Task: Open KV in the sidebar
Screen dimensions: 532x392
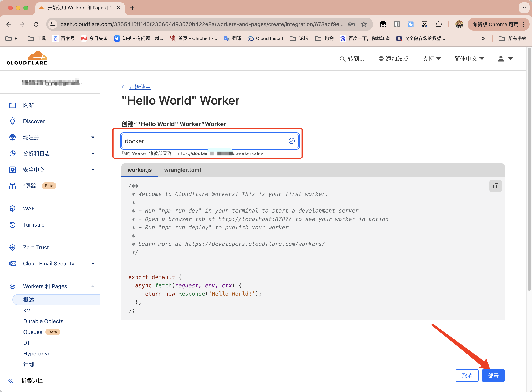Action: 27,311
